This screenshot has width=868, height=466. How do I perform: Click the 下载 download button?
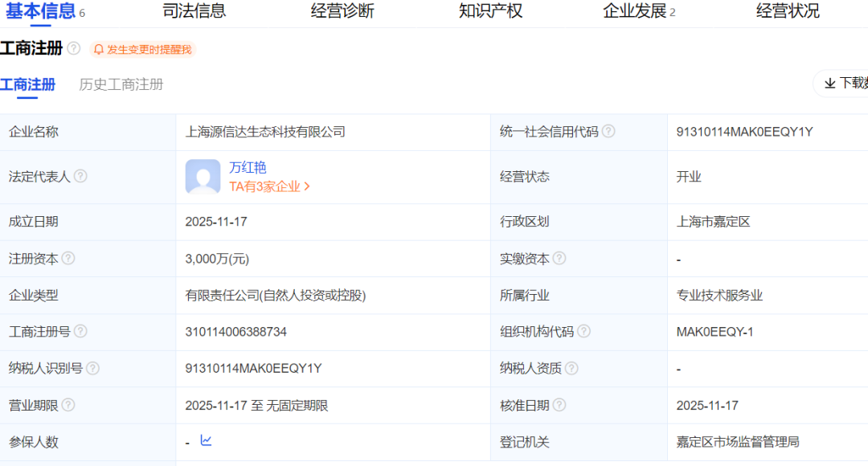[844, 84]
